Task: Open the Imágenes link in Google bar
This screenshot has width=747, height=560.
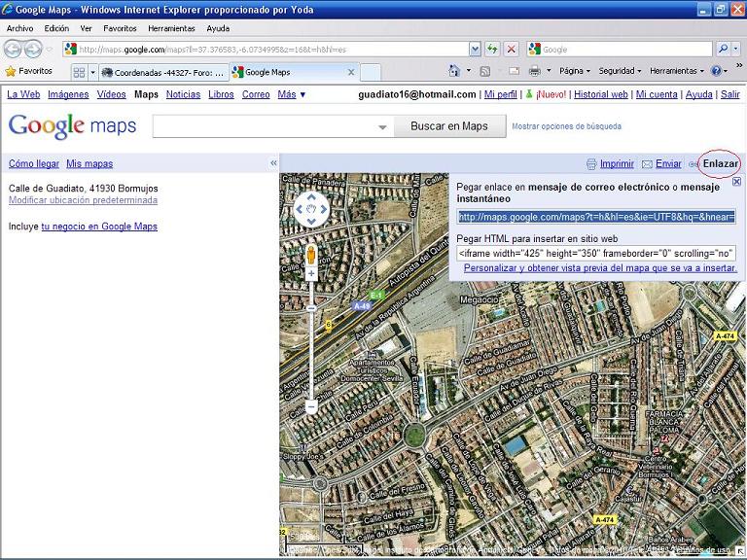Action: point(68,94)
